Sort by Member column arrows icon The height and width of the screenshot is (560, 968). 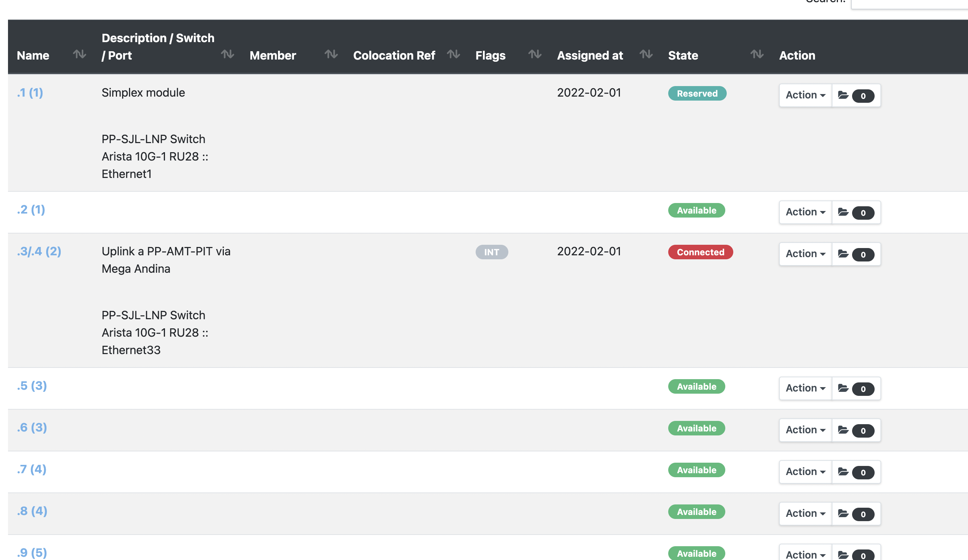pyautogui.click(x=331, y=54)
